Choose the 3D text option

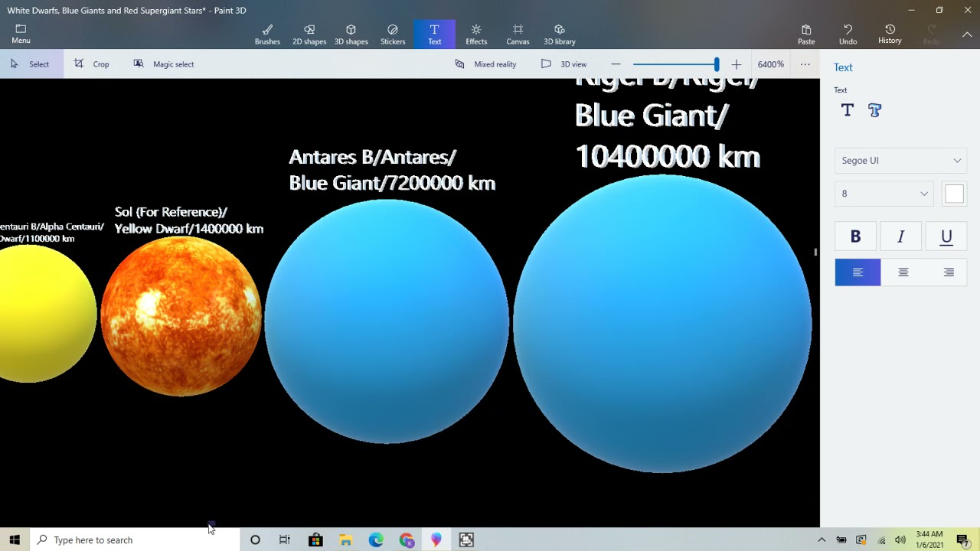pyautogui.click(x=875, y=111)
